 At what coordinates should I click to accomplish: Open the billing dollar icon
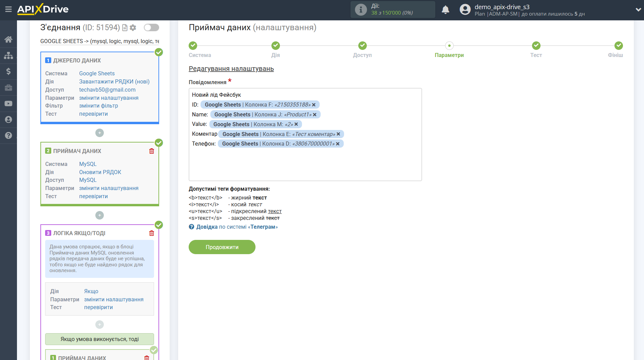tap(8, 71)
